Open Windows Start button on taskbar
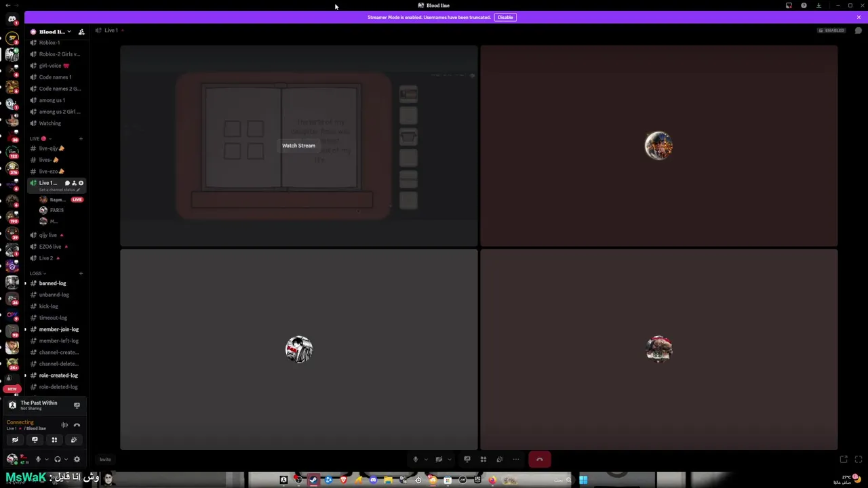Image resolution: width=868 pixels, height=488 pixels. [x=583, y=481]
